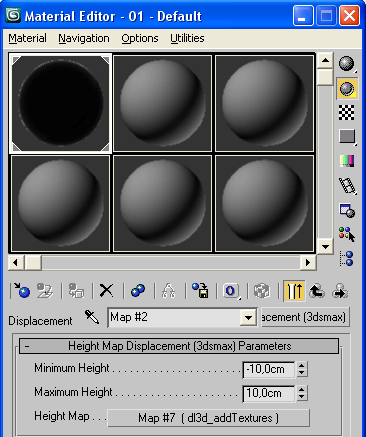Select the top right sample sphere
The height and width of the screenshot is (437, 366).
[x=264, y=103]
